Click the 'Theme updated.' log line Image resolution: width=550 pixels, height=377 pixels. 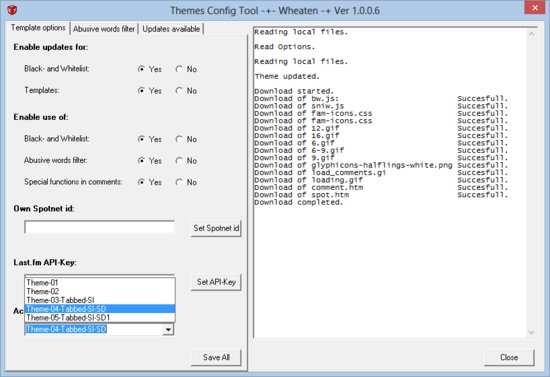(x=287, y=76)
